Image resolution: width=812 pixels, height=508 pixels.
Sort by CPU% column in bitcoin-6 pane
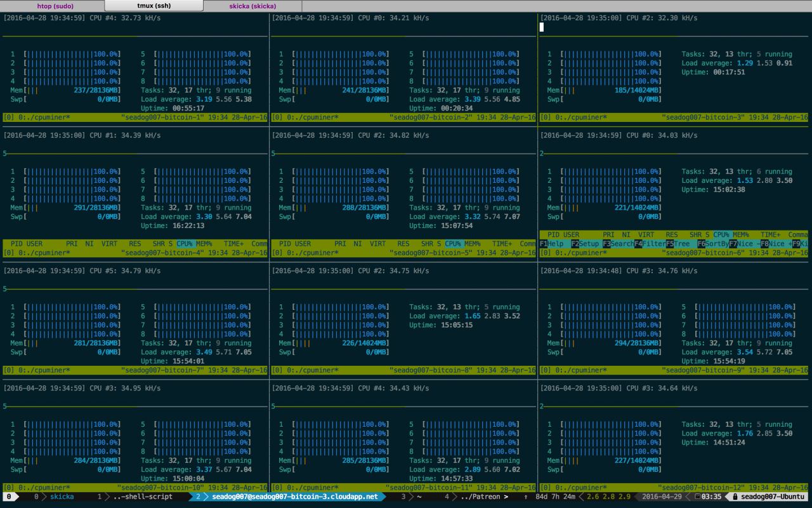(722, 235)
